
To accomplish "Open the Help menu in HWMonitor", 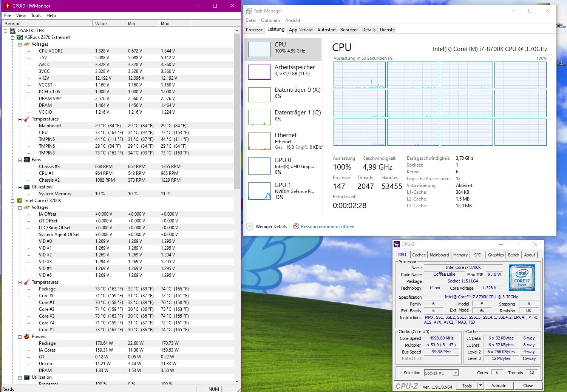I will 51,15.
